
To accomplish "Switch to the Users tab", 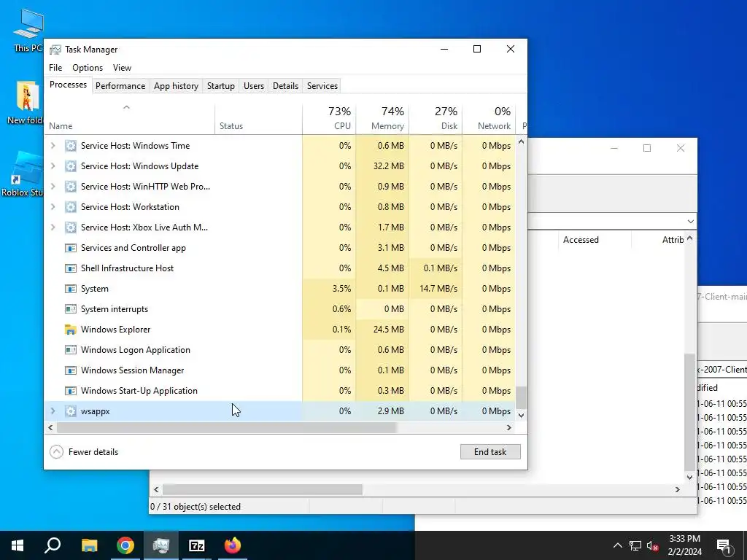I will click(x=253, y=86).
